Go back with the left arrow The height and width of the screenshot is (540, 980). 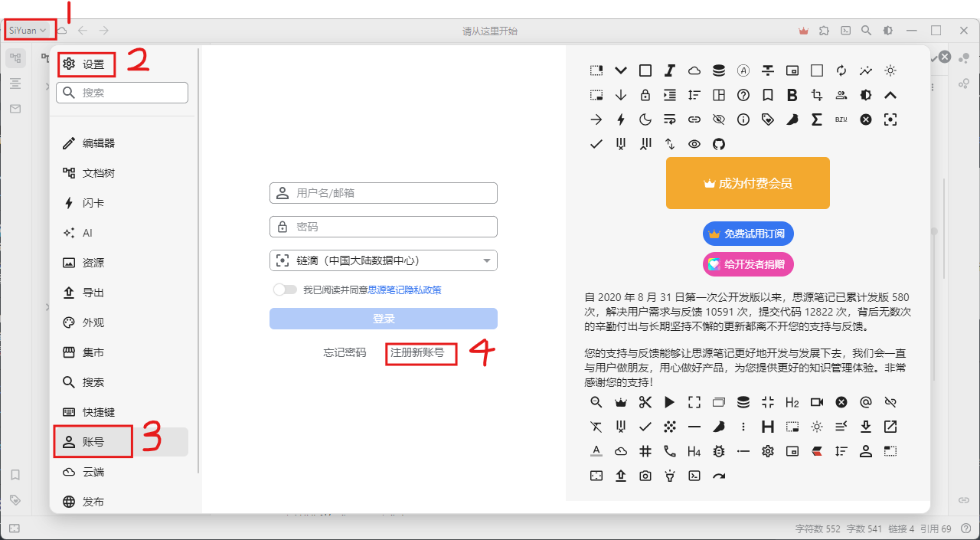(83, 31)
